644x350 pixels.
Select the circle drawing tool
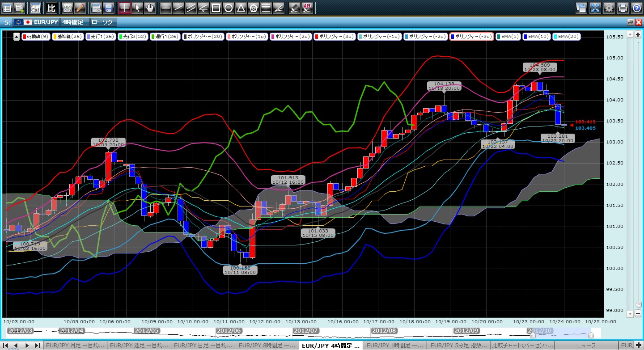(228, 8)
